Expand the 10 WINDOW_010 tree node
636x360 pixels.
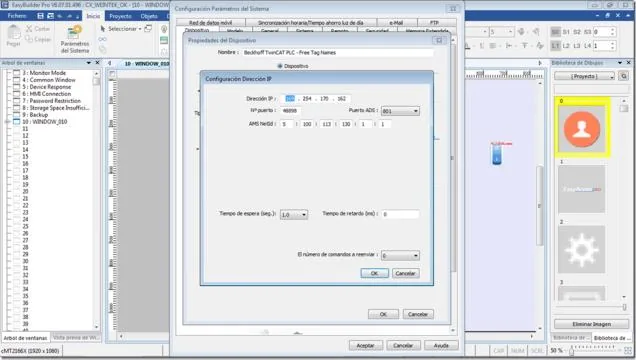7,122
